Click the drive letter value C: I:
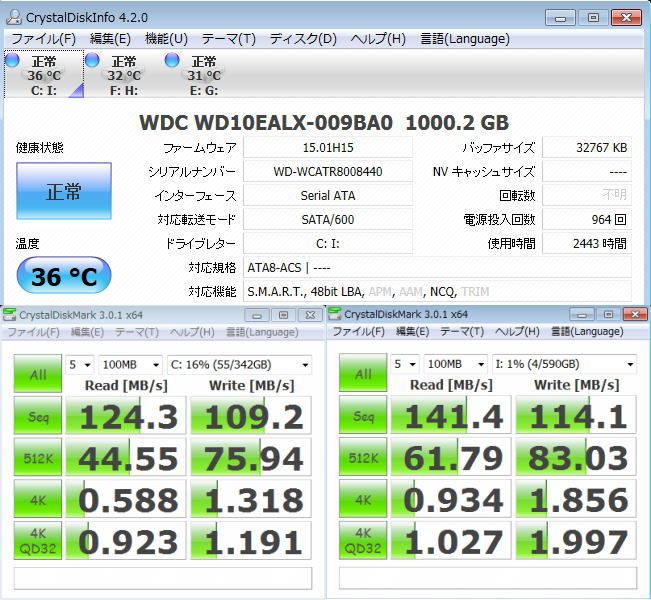Viewport: 651px width, 600px height. tap(328, 244)
